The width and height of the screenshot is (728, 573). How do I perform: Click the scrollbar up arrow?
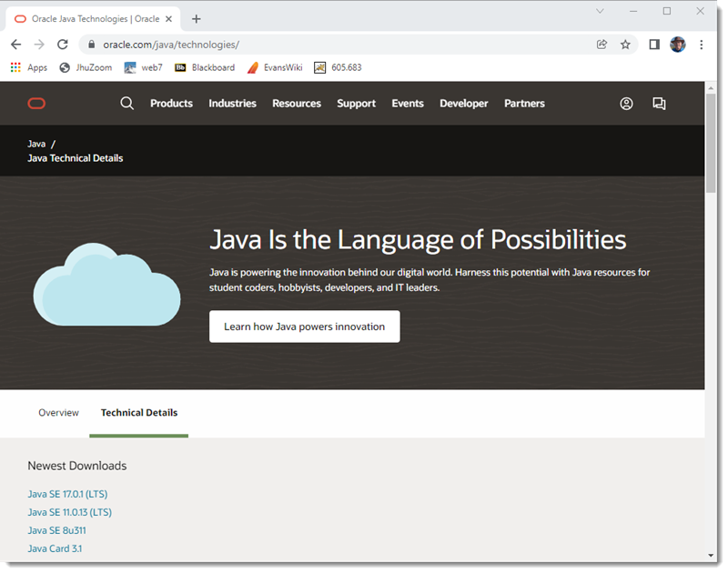[x=711, y=87]
